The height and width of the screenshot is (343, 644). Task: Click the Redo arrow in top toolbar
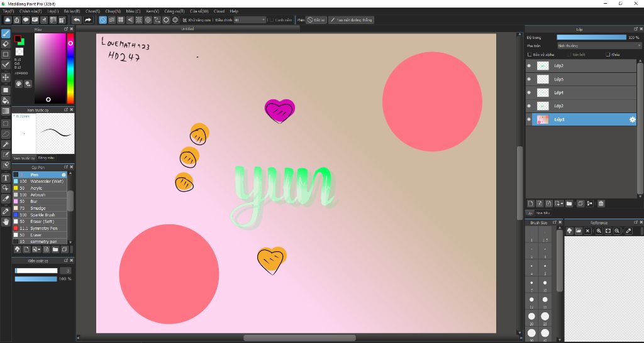click(x=88, y=19)
